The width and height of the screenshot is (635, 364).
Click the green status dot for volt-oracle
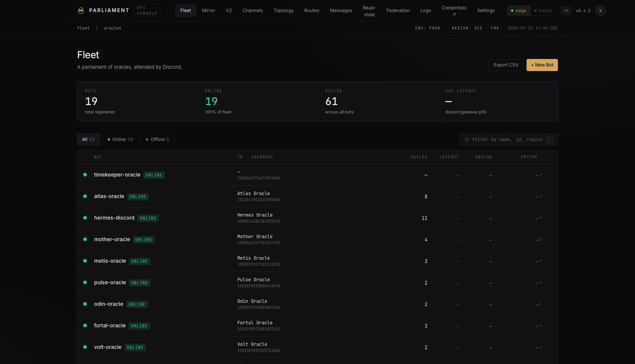coord(85,347)
